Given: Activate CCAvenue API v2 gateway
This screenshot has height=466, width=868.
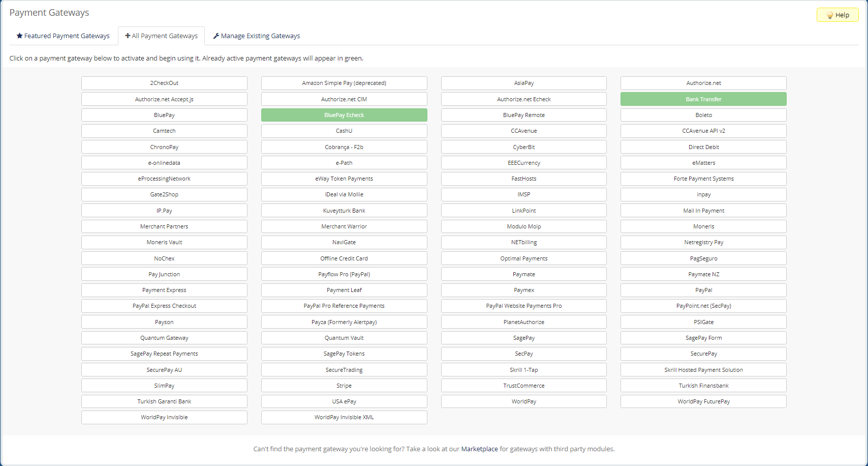Looking at the screenshot, I should [x=703, y=131].
